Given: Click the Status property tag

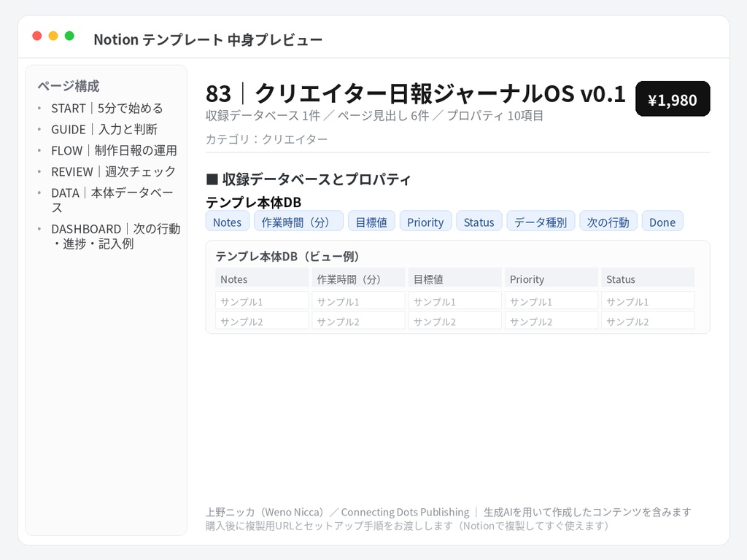Looking at the screenshot, I should (x=479, y=222).
